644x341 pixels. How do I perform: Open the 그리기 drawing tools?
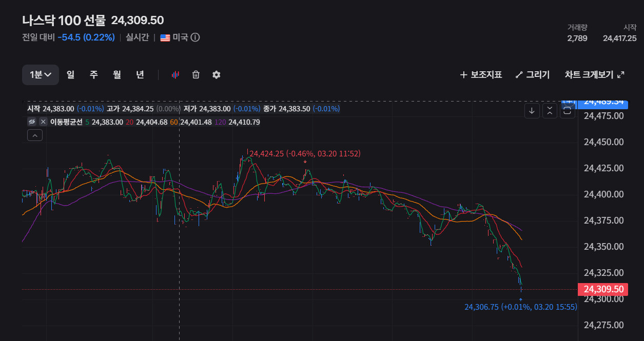(x=533, y=75)
